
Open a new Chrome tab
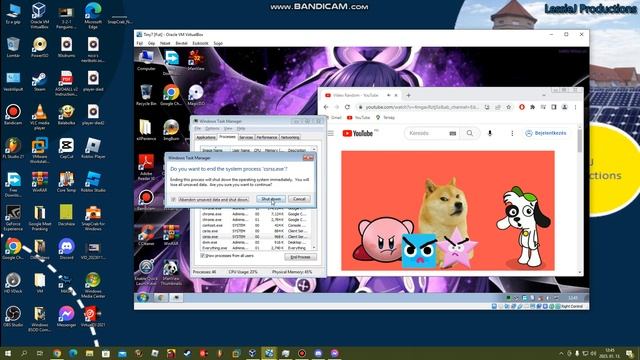click(408, 96)
